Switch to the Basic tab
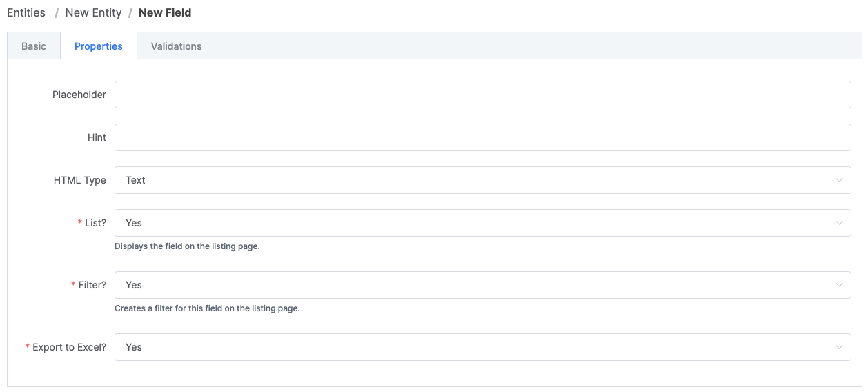The height and width of the screenshot is (392, 868). pos(34,46)
